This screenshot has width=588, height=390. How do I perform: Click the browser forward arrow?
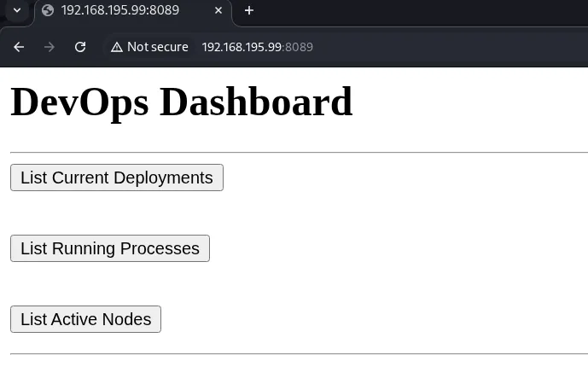point(49,47)
